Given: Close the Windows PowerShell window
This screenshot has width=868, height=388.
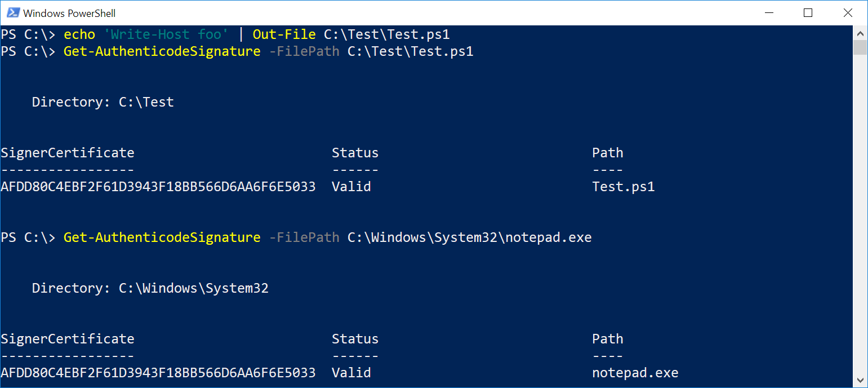Looking at the screenshot, I should click(x=847, y=12).
